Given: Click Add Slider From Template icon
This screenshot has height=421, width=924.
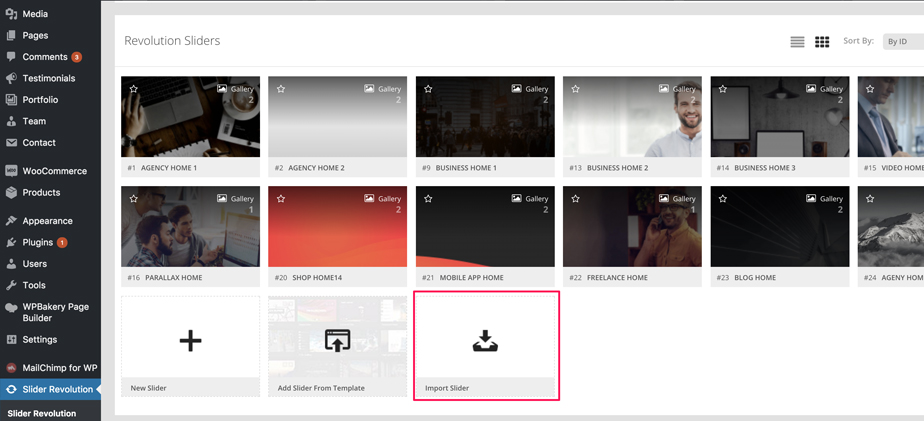Looking at the screenshot, I should tap(338, 341).
